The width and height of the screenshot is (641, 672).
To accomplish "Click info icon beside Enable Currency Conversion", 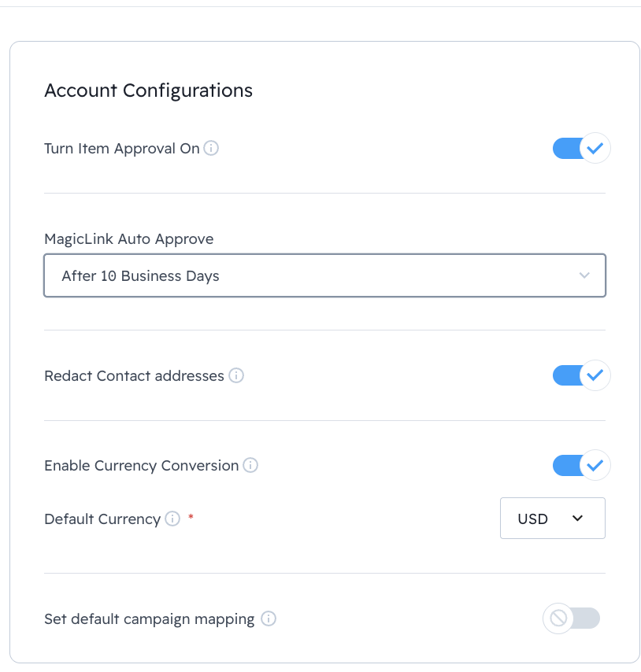I will pyautogui.click(x=250, y=465).
